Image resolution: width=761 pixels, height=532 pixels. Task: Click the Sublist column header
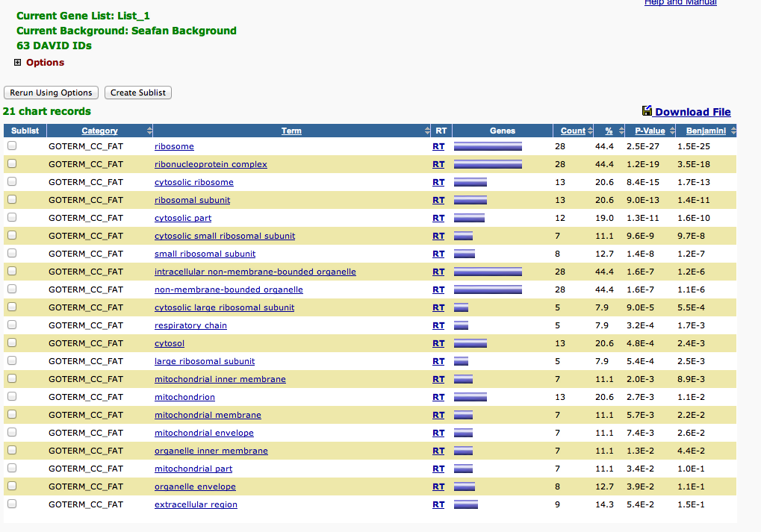coord(25,131)
